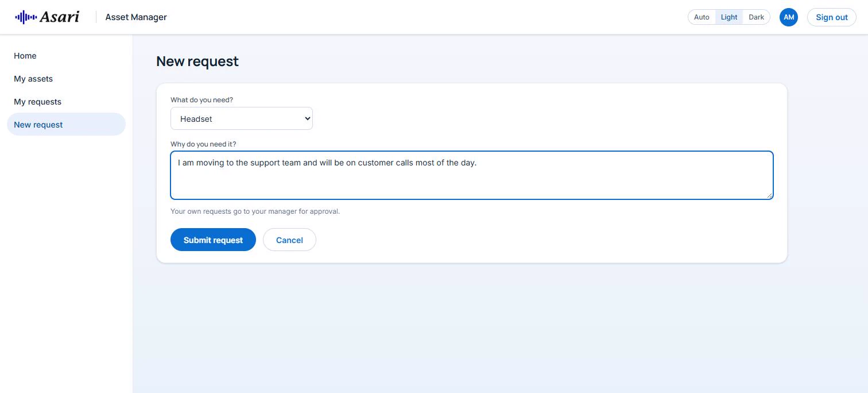This screenshot has height=393, width=868.
Task: Sign out of Asset Manager
Action: (832, 17)
